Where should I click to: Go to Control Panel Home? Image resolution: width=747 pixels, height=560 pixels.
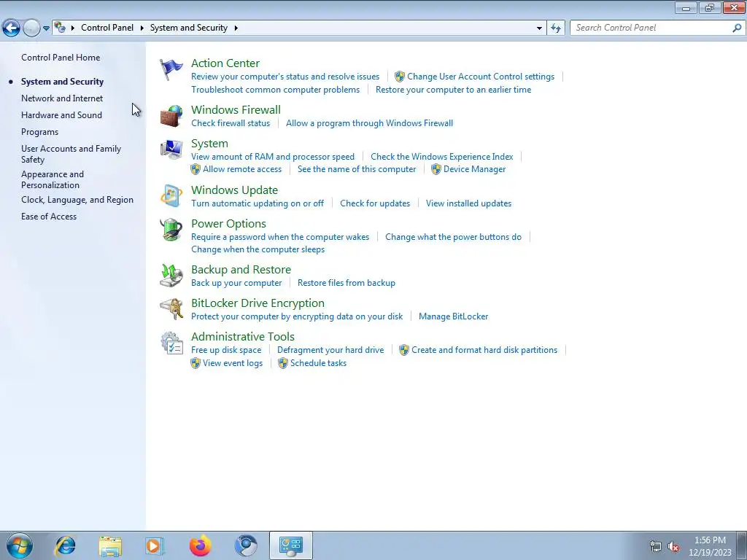pos(61,57)
